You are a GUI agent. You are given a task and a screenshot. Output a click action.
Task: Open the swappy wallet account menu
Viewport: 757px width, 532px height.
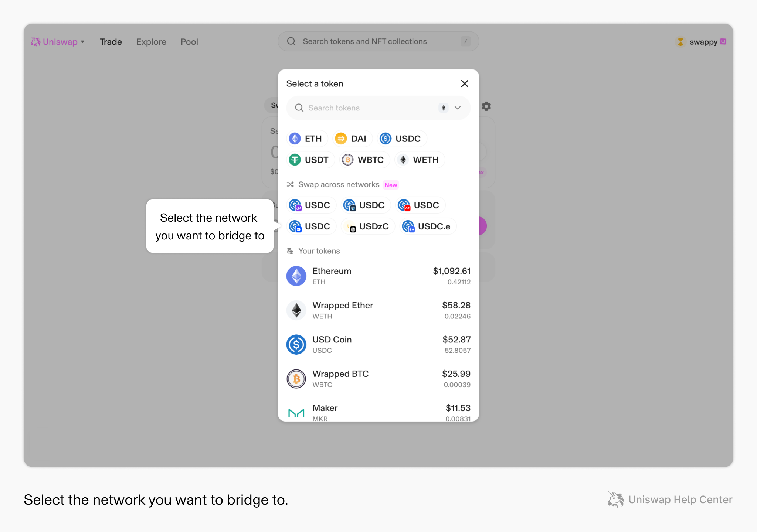pos(700,42)
